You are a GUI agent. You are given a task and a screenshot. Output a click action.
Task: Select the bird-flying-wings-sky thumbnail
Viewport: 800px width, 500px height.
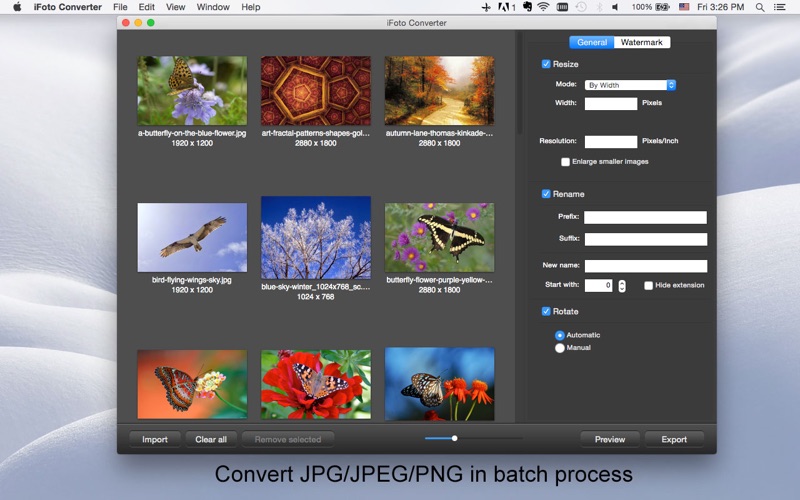pyautogui.click(x=192, y=237)
